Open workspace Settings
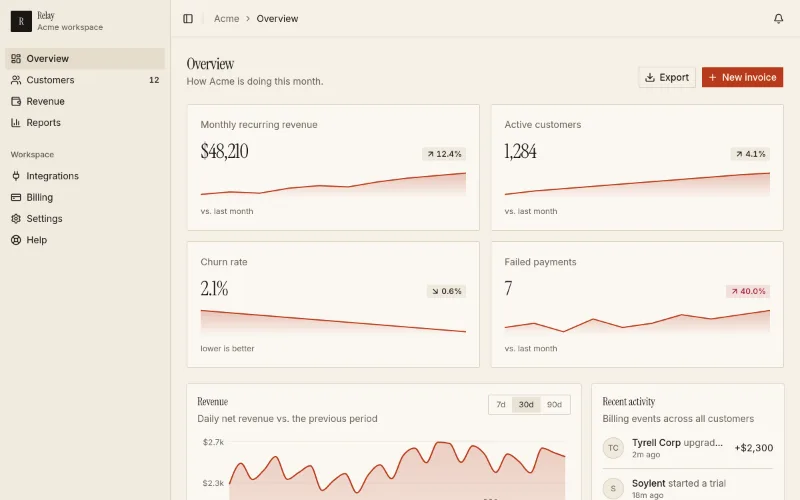Image resolution: width=800 pixels, height=500 pixels. point(85,218)
